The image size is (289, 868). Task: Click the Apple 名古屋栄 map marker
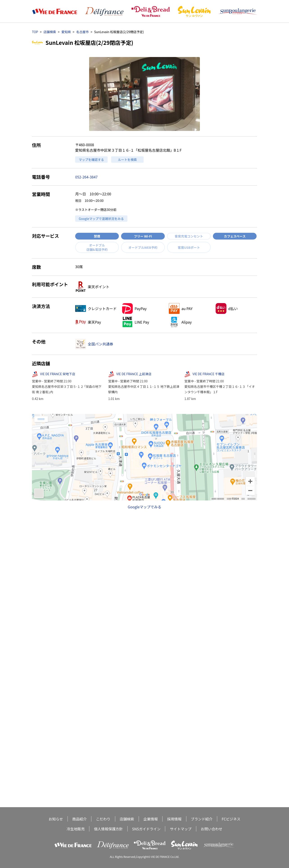[110, 445]
